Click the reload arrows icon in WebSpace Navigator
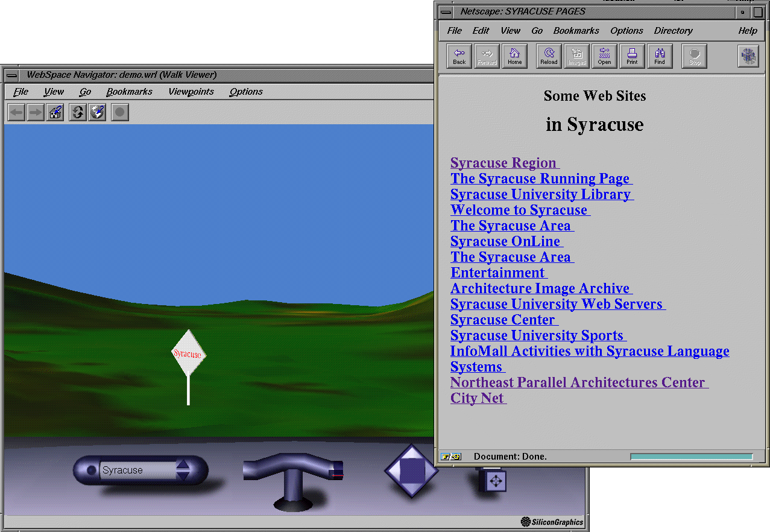 [78, 112]
